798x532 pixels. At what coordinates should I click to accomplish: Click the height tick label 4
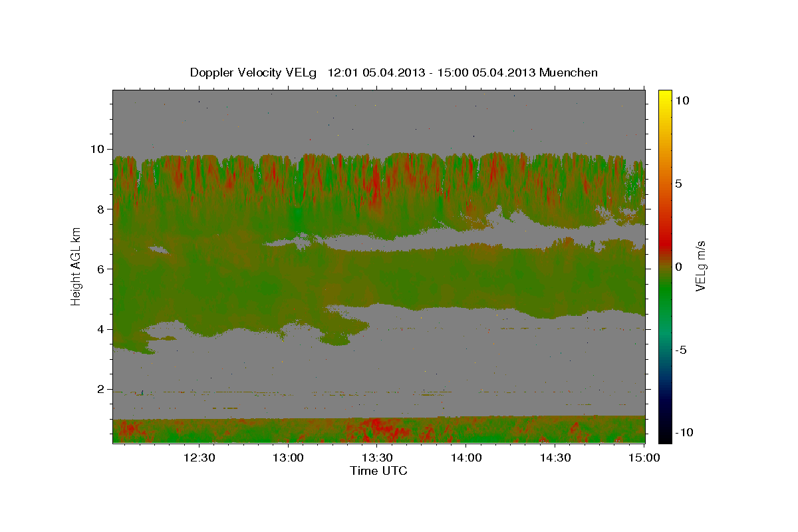pos(101,329)
